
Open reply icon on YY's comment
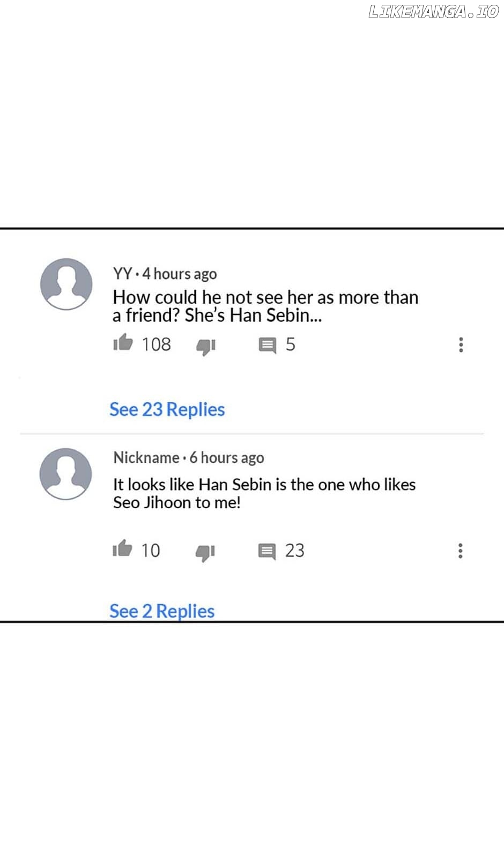[267, 345]
